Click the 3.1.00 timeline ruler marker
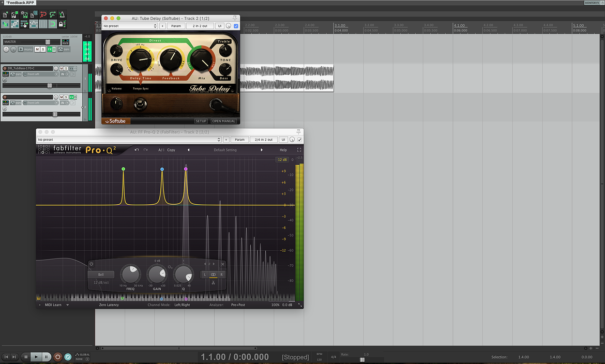 click(340, 25)
